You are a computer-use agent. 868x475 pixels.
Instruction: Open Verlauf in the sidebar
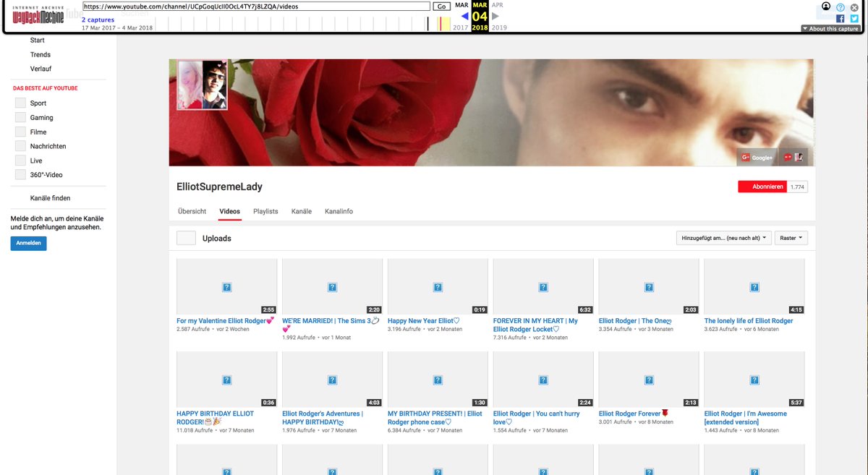tap(41, 69)
